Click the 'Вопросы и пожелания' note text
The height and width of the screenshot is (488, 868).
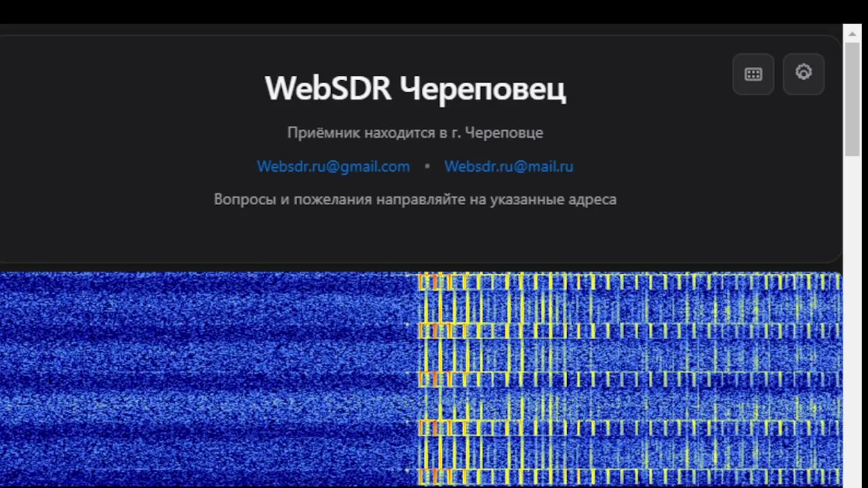pyautogui.click(x=415, y=199)
